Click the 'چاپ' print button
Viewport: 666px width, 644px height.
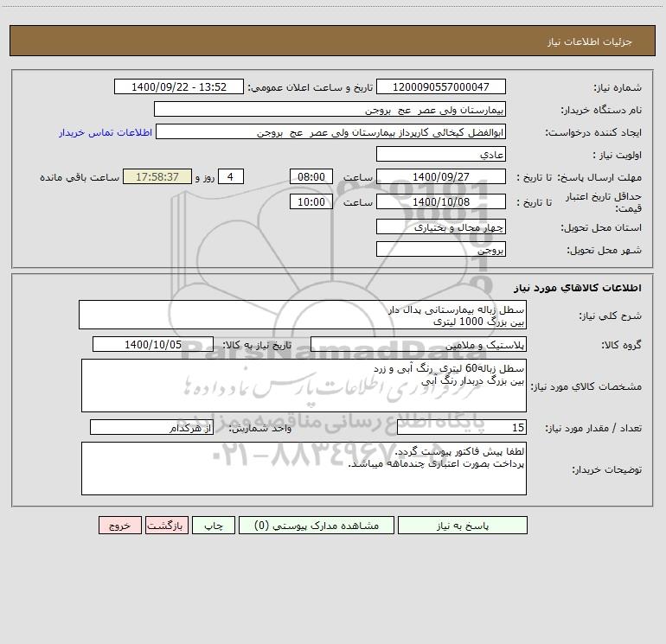[x=214, y=525]
